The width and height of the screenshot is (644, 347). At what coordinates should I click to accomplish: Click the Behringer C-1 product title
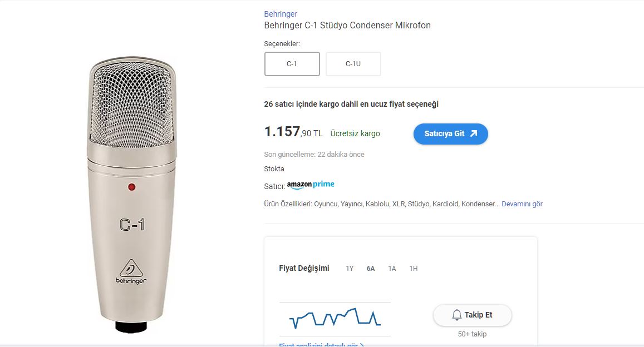click(347, 26)
